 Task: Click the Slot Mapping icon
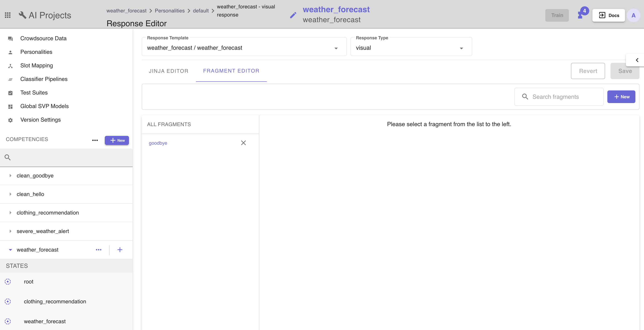[10, 66]
